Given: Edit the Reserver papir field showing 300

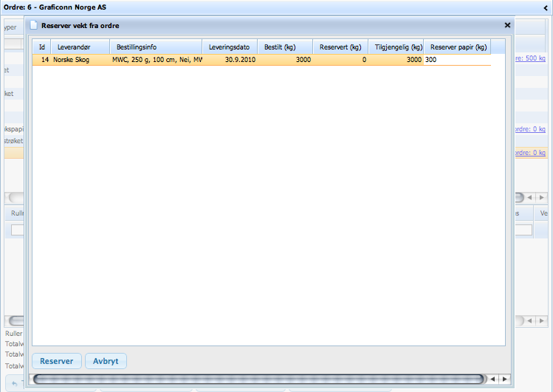Looking at the screenshot, I should click(456, 60).
